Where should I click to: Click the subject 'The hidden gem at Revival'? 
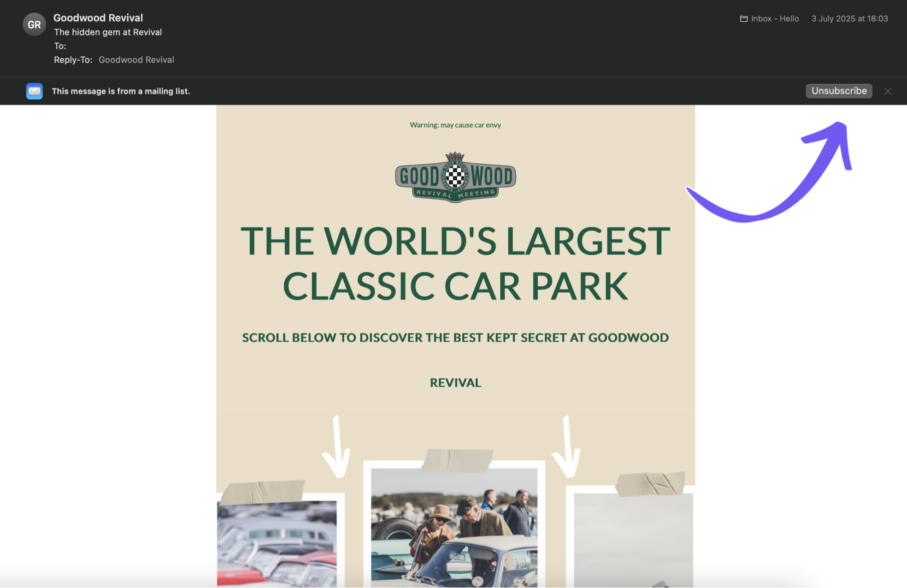[108, 32]
